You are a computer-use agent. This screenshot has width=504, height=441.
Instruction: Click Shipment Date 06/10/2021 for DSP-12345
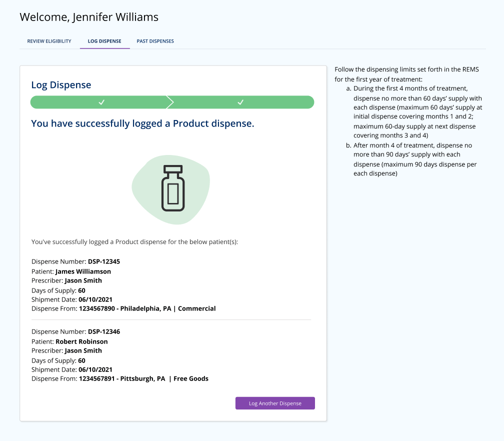pyautogui.click(x=72, y=299)
